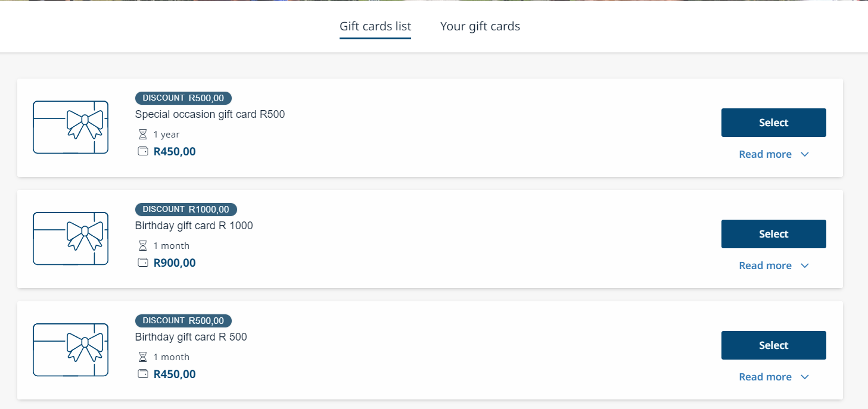Click wallet icon on Special occasion card
Image resolution: width=868 pixels, height=409 pixels.
[143, 151]
